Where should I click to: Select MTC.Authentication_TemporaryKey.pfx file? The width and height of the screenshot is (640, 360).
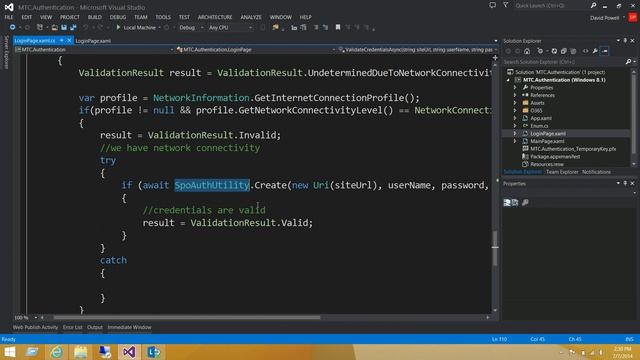click(573, 149)
